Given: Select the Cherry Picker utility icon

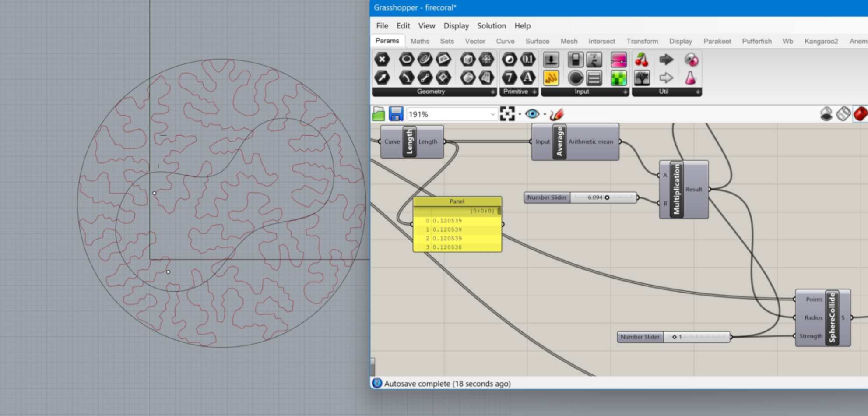Looking at the screenshot, I should click(x=642, y=59).
